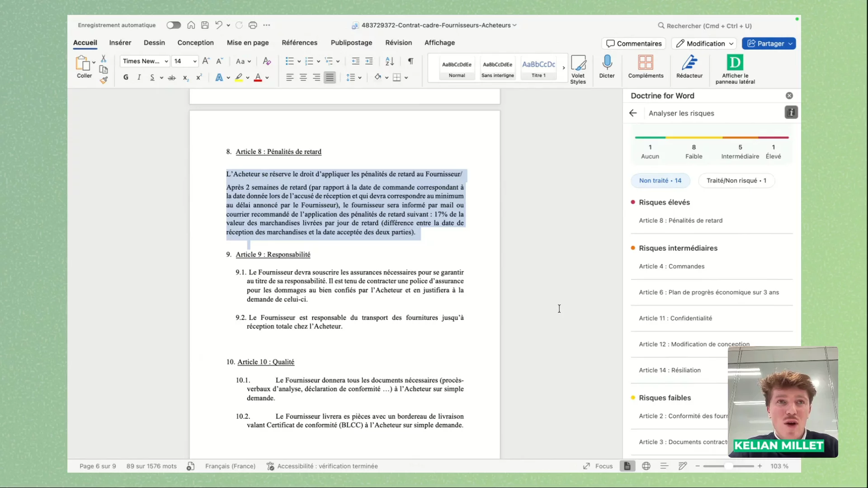868x488 pixels.
Task: Show paragraph marks with pilcrow icon
Action: [410, 61]
